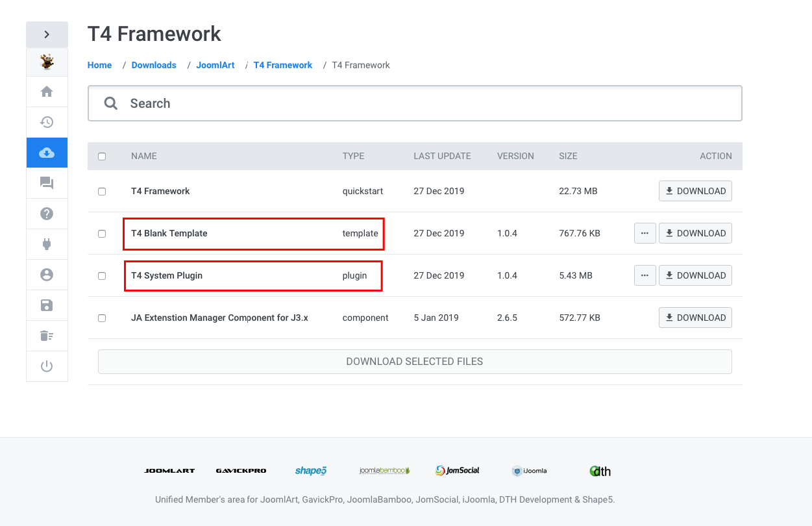Check the T4 Blank Template row checkbox
The height and width of the screenshot is (526, 812).
click(102, 234)
